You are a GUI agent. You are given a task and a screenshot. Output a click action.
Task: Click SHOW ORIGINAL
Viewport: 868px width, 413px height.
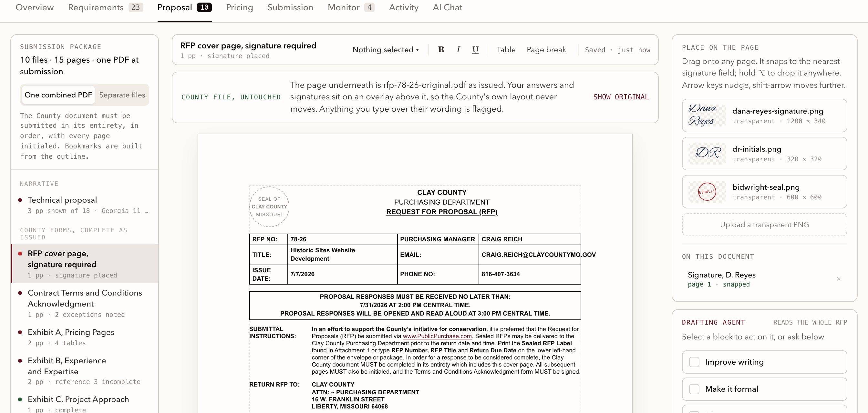click(621, 97)
